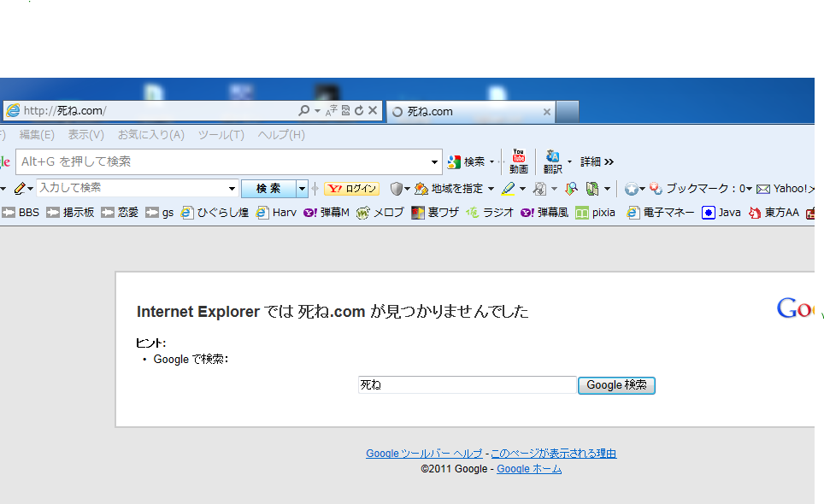This screenshot has height=504, width=824.
Task: Open the dropdown arrow next to Google 検索
Action: [x=491, y=161]
